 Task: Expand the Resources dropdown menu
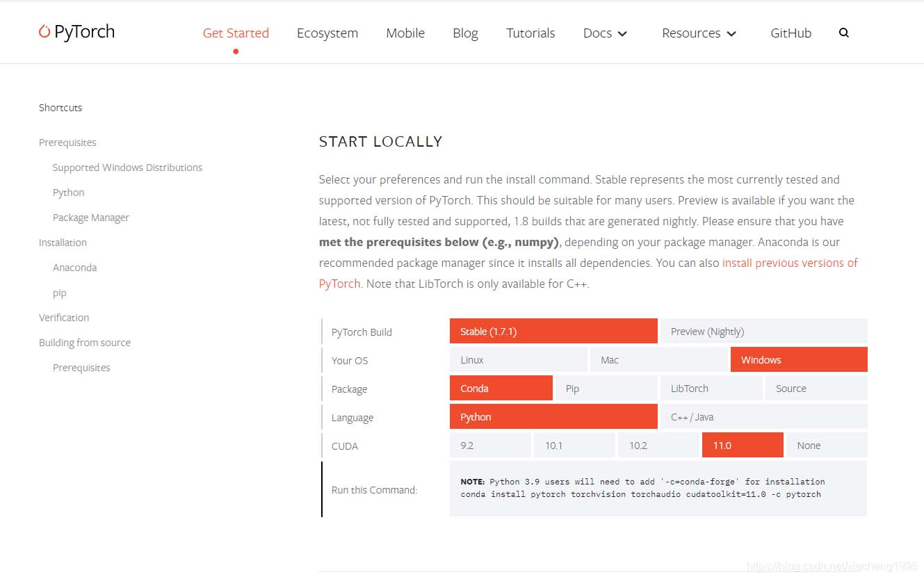[x=699, y=33]
